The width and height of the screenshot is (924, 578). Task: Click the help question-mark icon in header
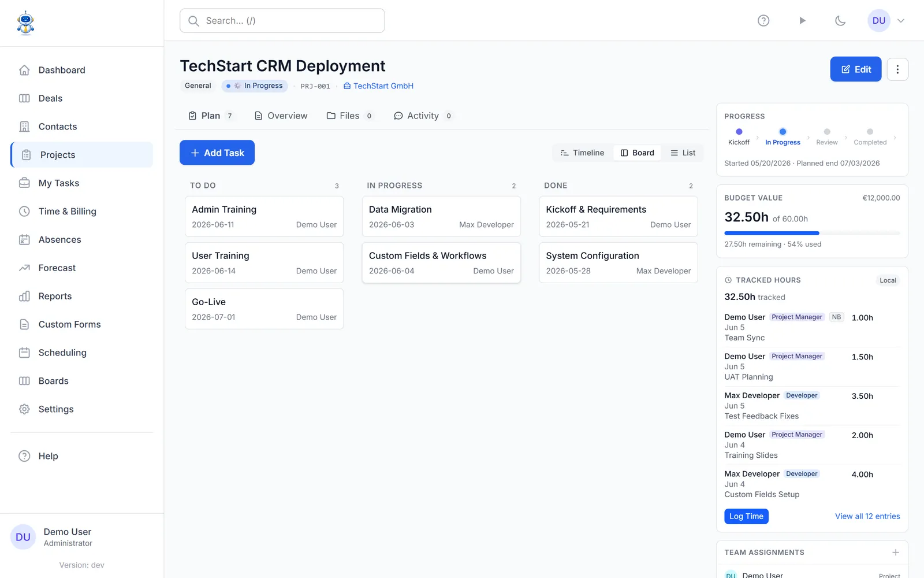(763, 21)
